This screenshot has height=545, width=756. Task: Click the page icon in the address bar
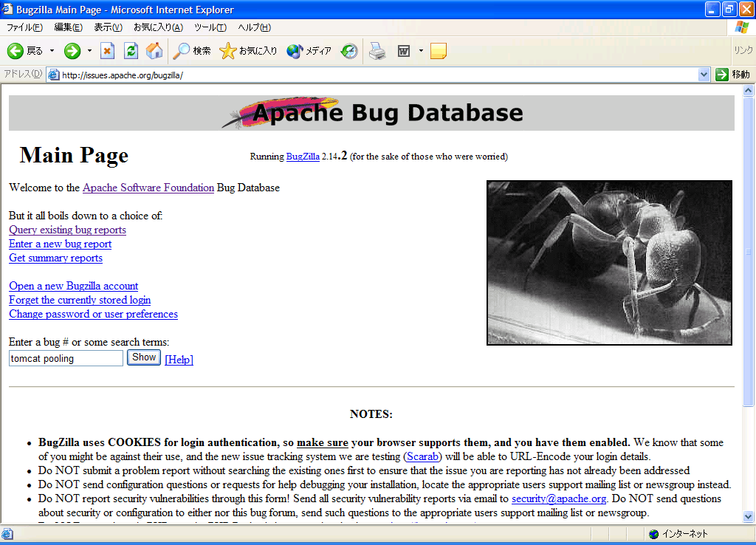tap(53, 75)
